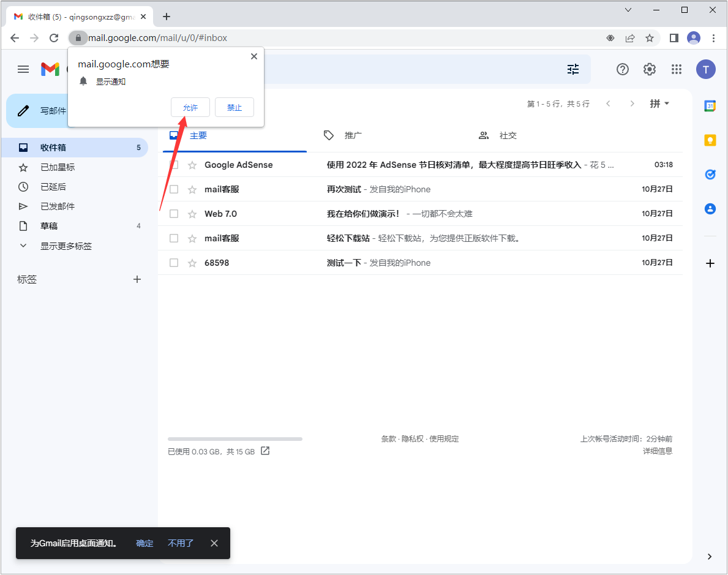728x575 pixels.
Task: Open a new browser tab
Action: 166,17
